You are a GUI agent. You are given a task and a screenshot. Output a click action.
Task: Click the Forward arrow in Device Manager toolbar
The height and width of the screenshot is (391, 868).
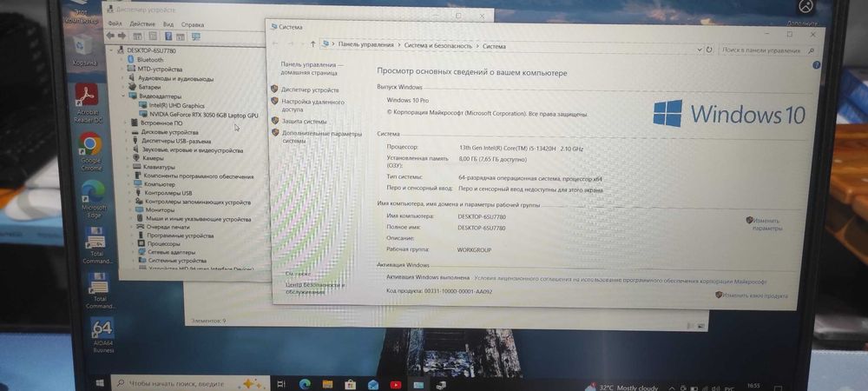pyautogui.click(x=122, y=36)
